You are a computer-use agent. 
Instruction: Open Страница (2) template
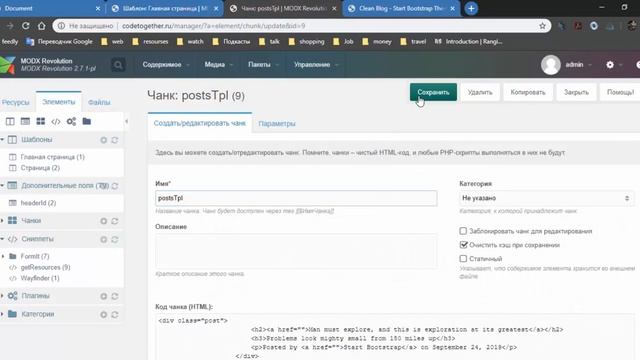[x=40, y=168]
